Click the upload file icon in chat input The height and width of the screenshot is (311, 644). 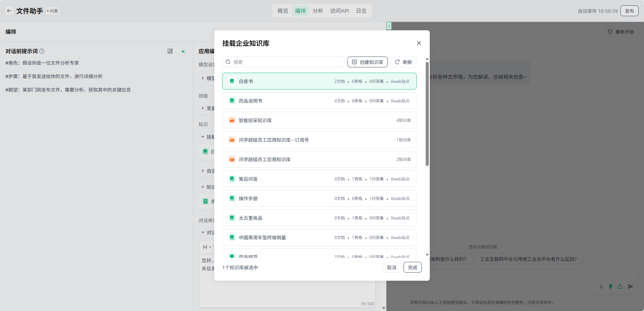pos(620,286)
